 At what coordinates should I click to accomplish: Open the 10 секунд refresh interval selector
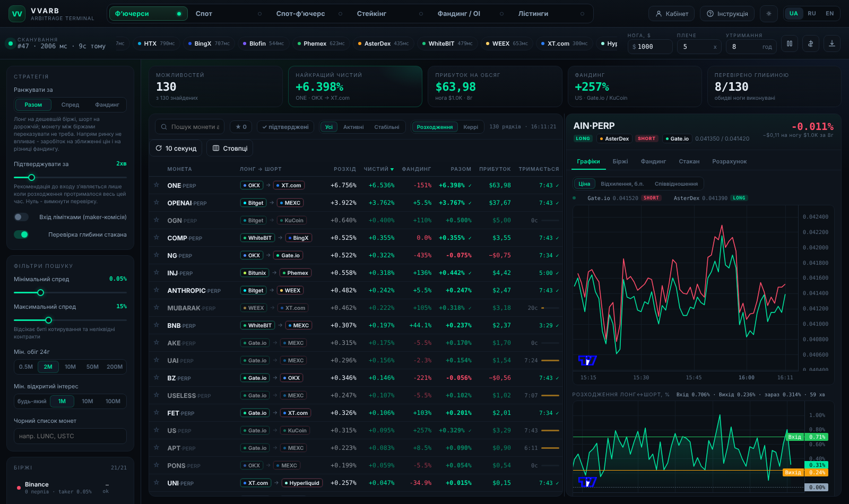pos(176,149)
